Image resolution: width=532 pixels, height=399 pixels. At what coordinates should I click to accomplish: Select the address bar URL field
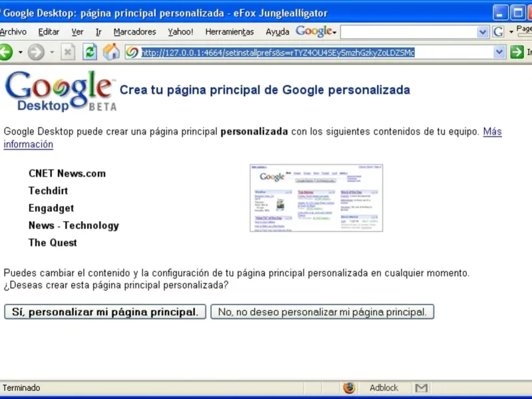317,53
